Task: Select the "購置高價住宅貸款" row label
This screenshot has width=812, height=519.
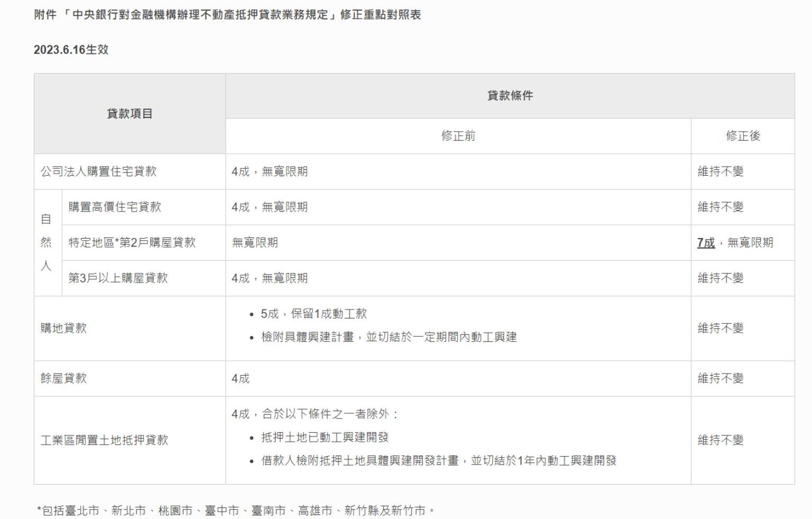Action: point(115,207)
